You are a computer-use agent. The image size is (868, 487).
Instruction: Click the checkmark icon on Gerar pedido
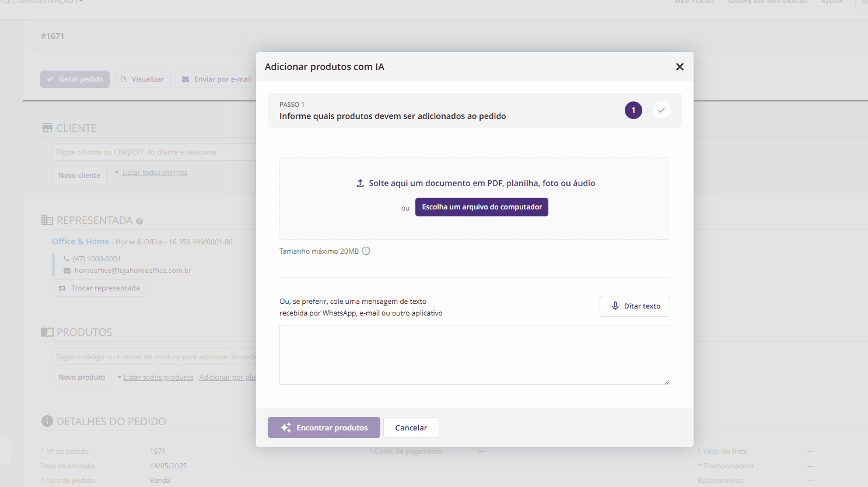click(x=50, y=79)
